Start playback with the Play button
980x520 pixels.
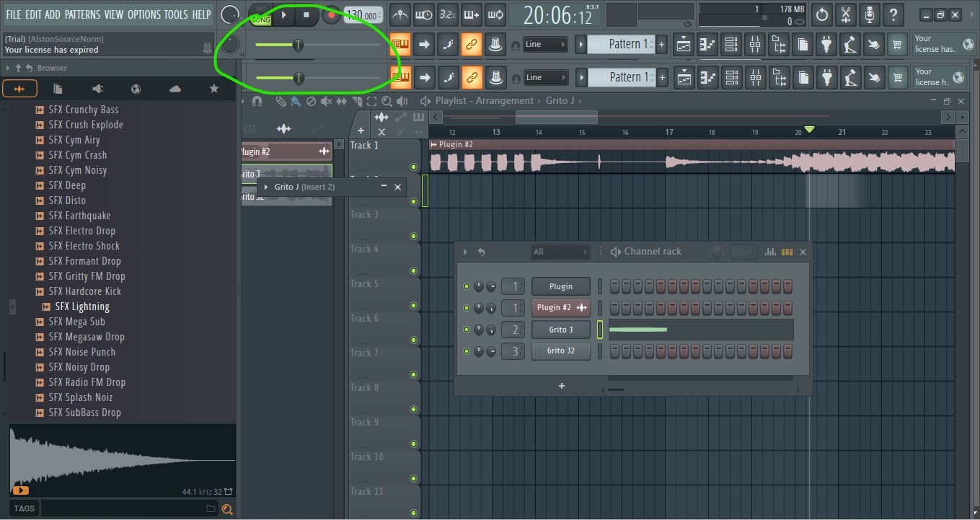coord(284,14)
